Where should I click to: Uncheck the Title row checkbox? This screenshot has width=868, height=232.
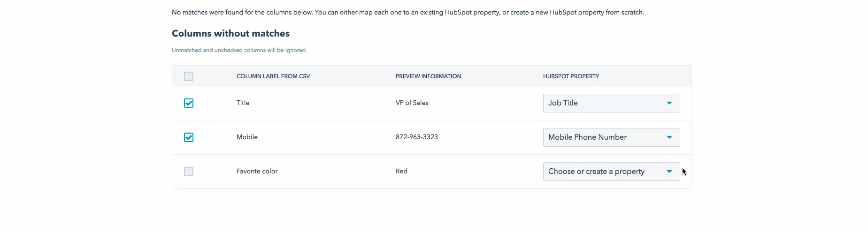[189, 103]
